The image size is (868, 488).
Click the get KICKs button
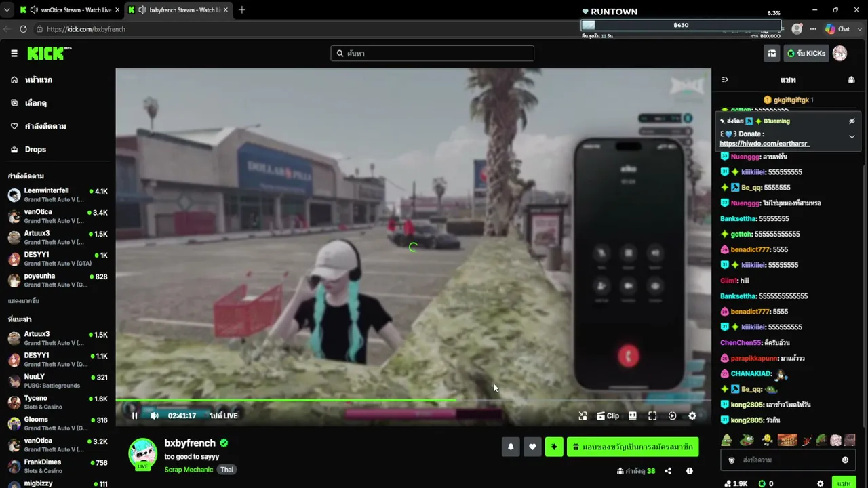806,54
